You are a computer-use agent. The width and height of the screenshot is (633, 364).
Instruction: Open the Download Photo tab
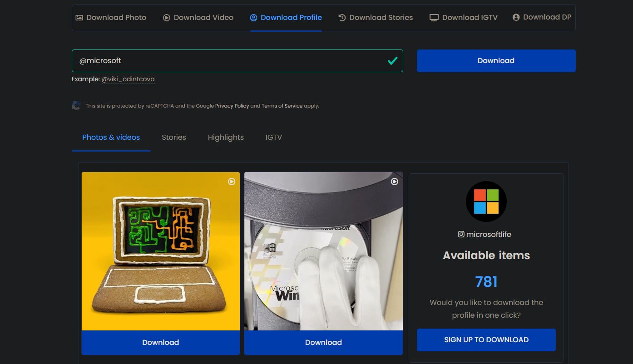coord(111,18)
